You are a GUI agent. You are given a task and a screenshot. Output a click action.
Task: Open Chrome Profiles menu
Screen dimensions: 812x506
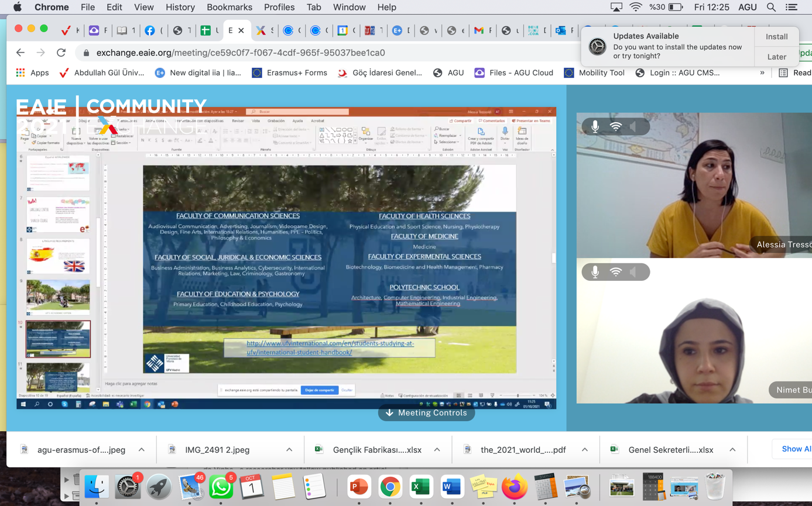point(279,7)
